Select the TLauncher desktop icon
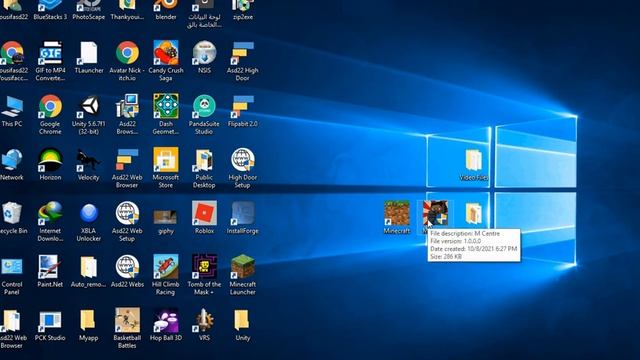This screenshot has height=360, width=640. 89,57
